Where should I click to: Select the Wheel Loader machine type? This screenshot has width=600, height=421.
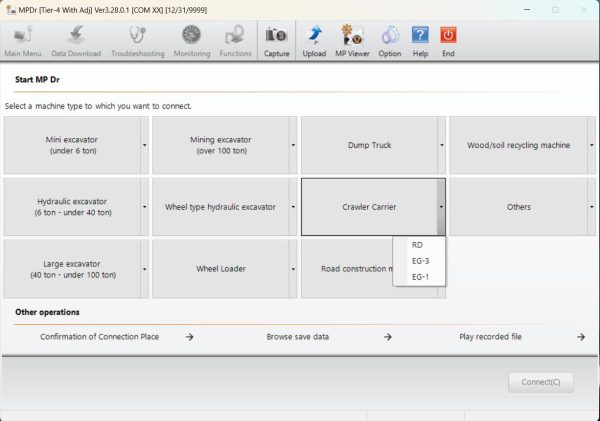click(221, 269)
